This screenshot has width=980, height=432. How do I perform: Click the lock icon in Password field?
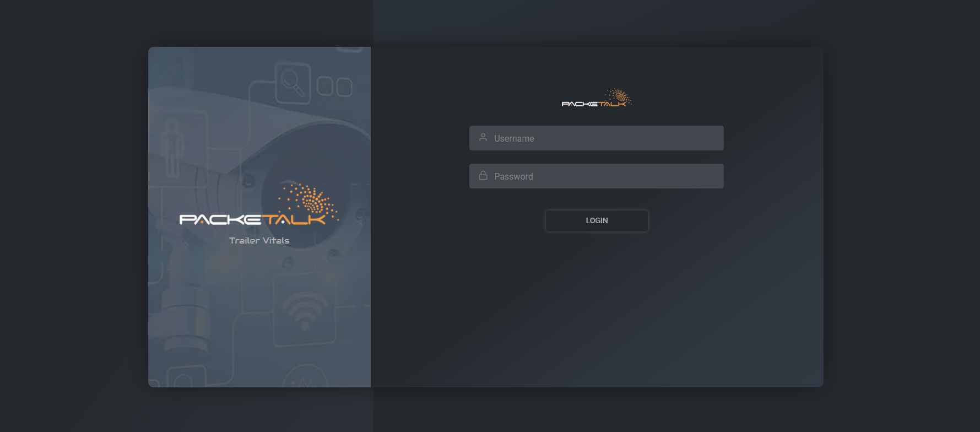coord(483,175)
